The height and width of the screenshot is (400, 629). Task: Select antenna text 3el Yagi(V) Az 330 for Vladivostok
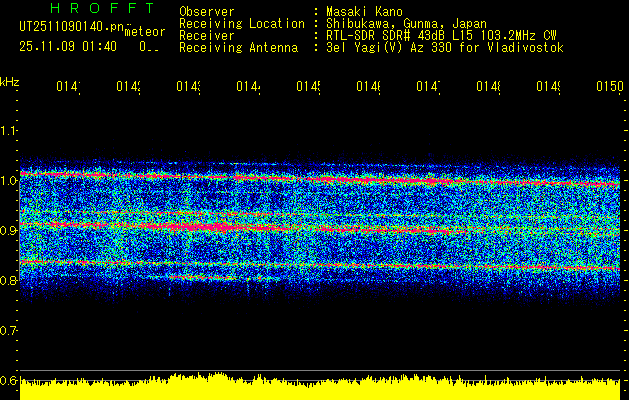coord(445,48)
